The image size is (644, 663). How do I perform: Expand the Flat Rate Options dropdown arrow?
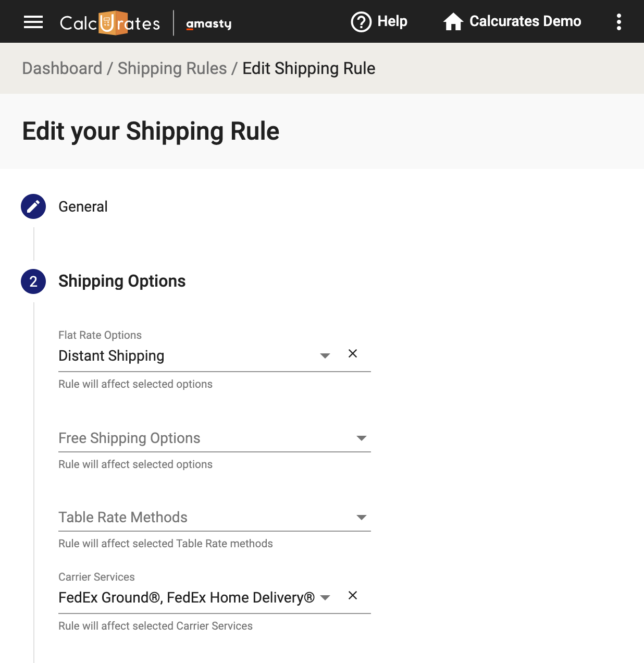(x=325, y=356)
